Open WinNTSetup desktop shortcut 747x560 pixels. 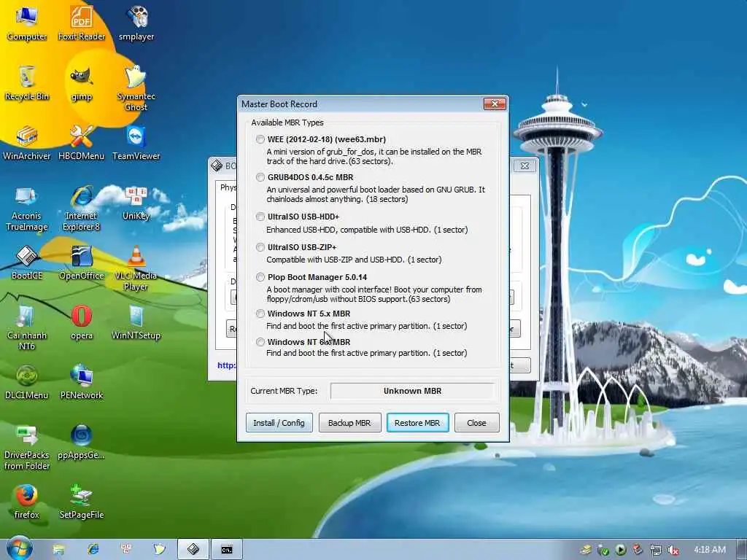pyautogui.click(x=136, y=322)
